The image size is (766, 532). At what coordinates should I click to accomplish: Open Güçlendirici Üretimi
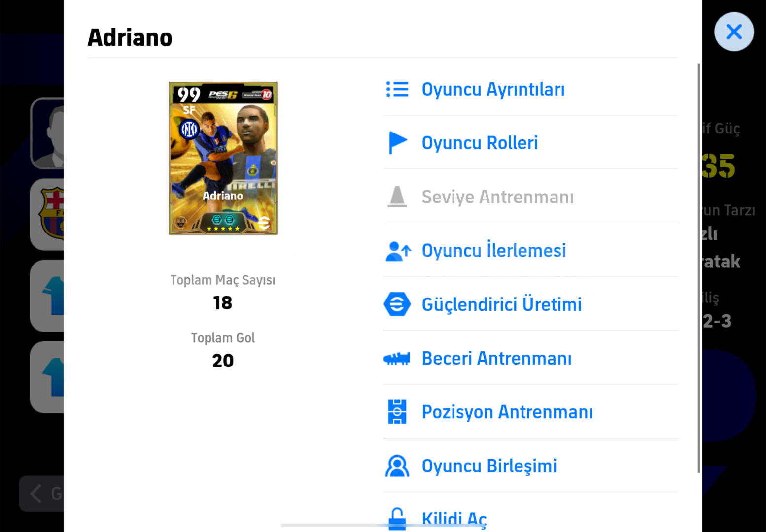(x=530, y=304)
